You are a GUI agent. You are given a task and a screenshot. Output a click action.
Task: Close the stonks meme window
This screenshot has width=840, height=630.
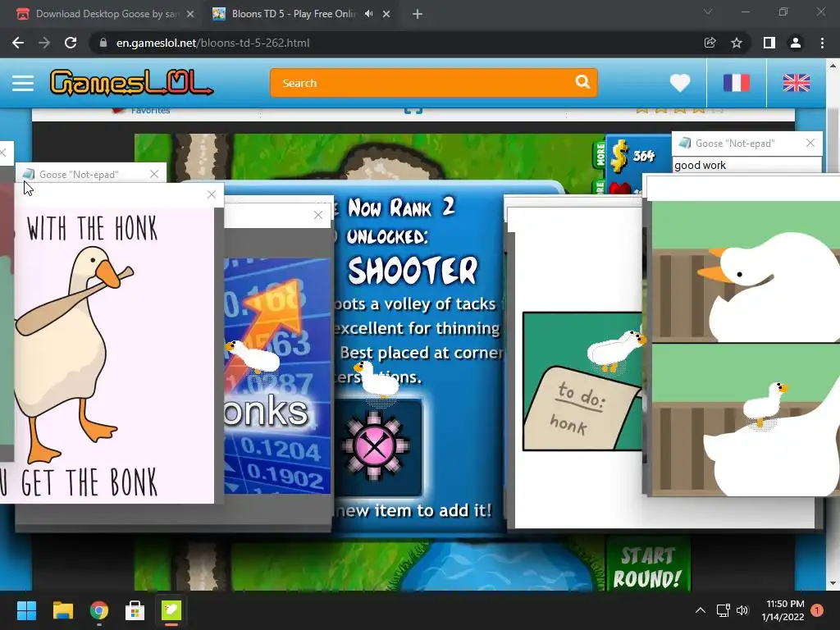(x=318, y=215)
